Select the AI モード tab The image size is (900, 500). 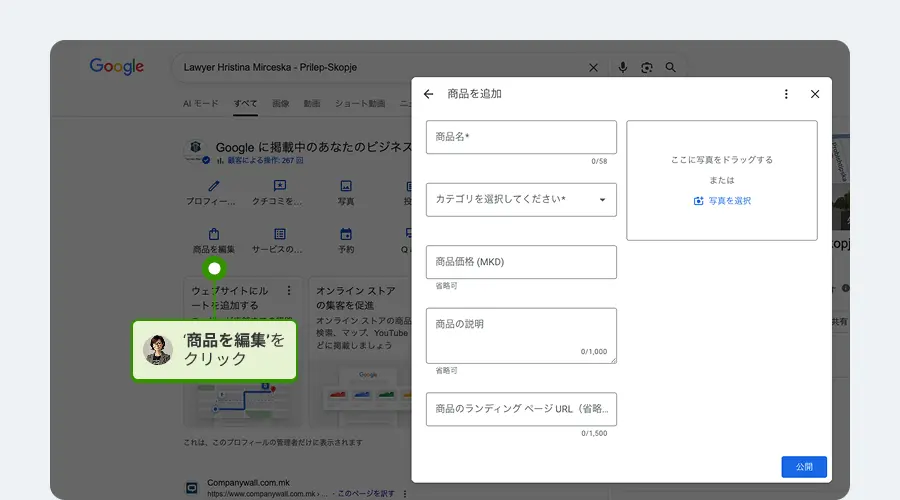point(200,103)
